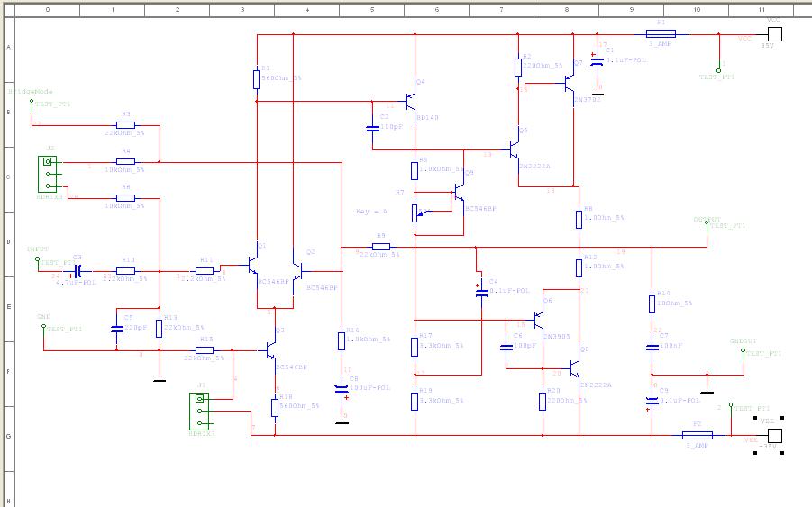The image size is (812, 507).
Task: Click the 'Key = A' label
Action: 372,211
